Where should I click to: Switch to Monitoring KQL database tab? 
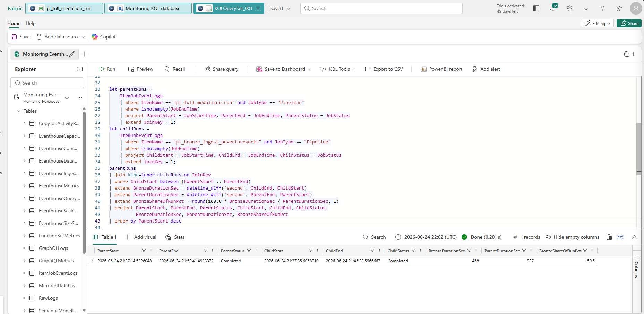pos(148,8)
